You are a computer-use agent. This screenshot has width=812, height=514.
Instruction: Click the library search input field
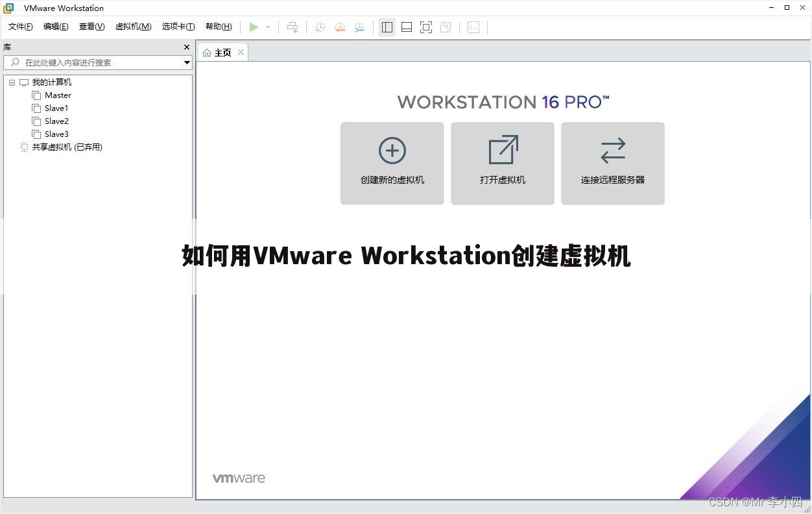pos(97,62)
